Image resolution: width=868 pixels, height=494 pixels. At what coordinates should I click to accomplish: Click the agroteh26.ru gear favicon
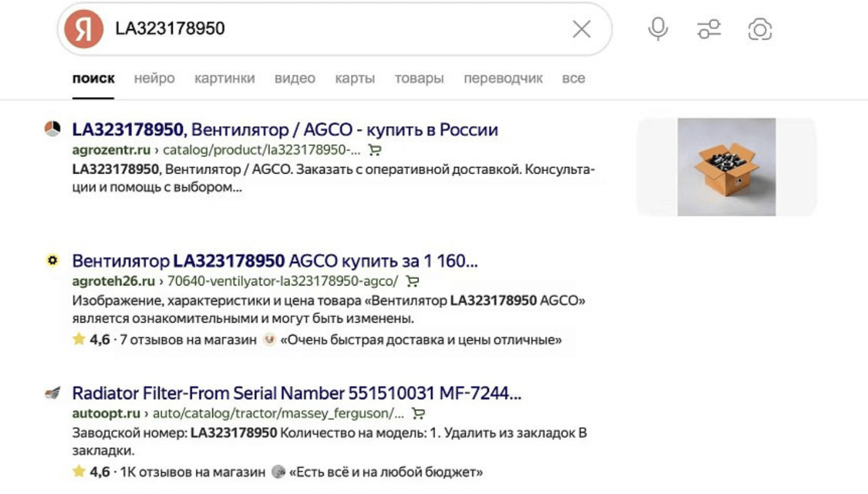point(53,260)
